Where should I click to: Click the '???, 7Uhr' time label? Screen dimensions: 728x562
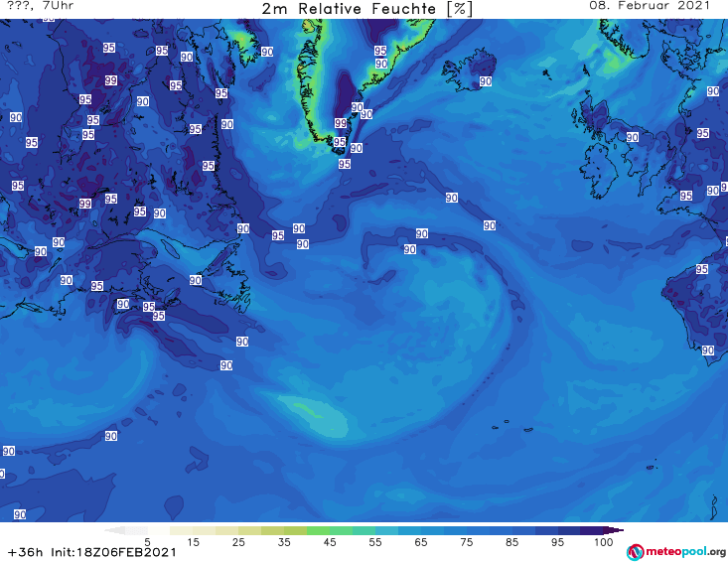(x=41, y=6)
